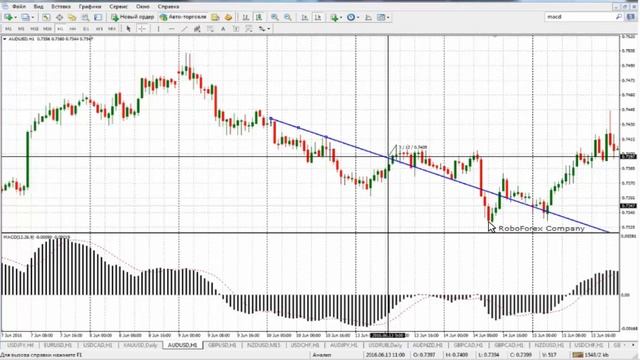This screenshot has width=640, height=360.
Task: Switch to the USDRUB,Daily chart tab
Action: tap(385, 345)
